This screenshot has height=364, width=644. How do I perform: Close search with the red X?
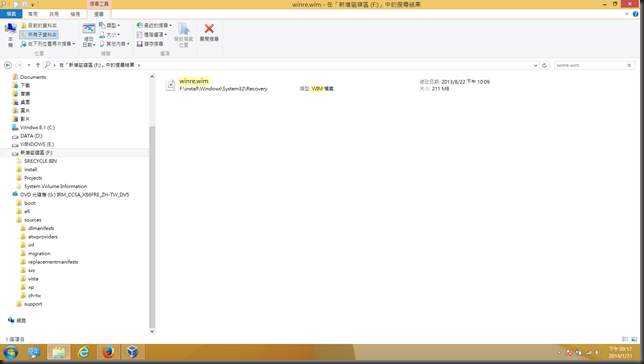209,29
